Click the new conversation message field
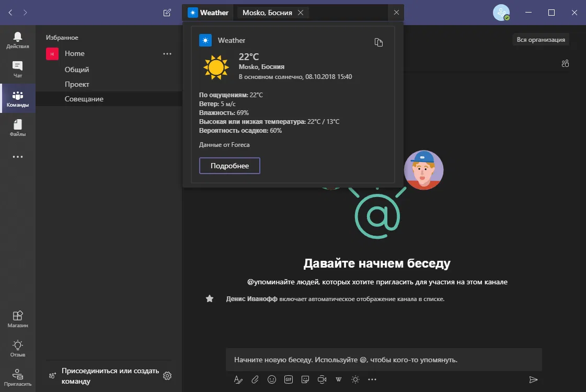This screenshot has height=392, width=586. (384, 360)
